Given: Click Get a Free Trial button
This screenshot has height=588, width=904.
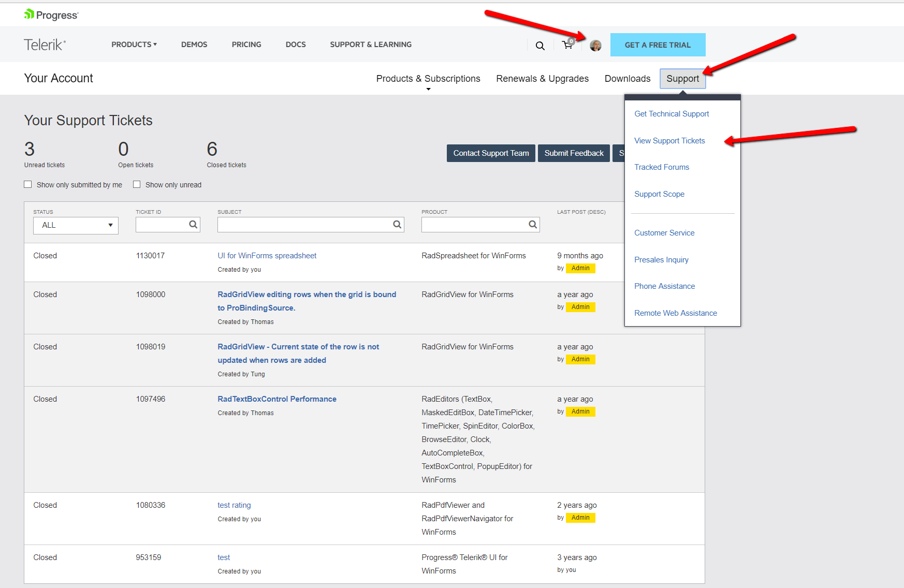Looking at the screenshot, I should tap(658, 45).
